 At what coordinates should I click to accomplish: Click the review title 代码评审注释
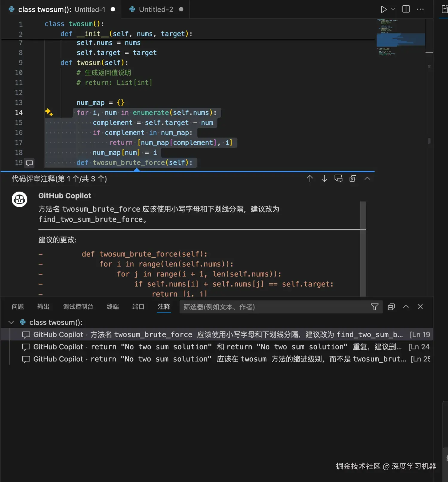59,179
